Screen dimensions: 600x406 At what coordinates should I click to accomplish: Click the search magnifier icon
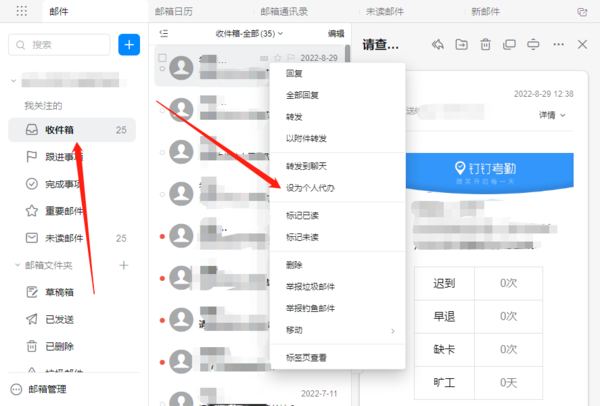coord(20,45)
